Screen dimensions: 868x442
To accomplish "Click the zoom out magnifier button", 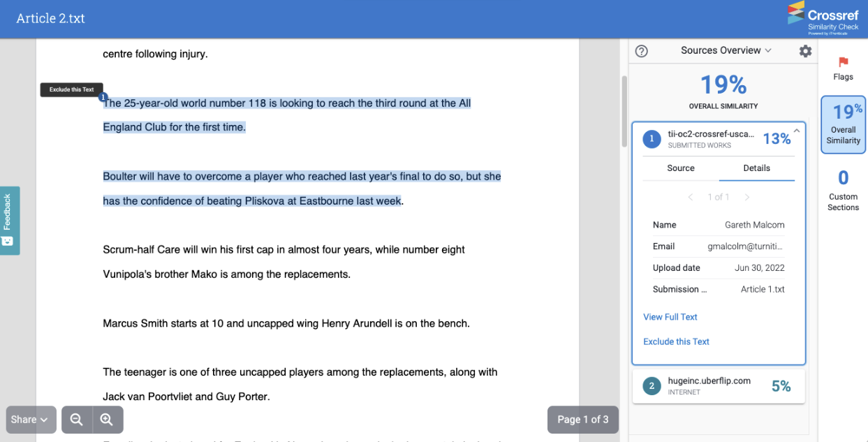I will tap(77, 420).
